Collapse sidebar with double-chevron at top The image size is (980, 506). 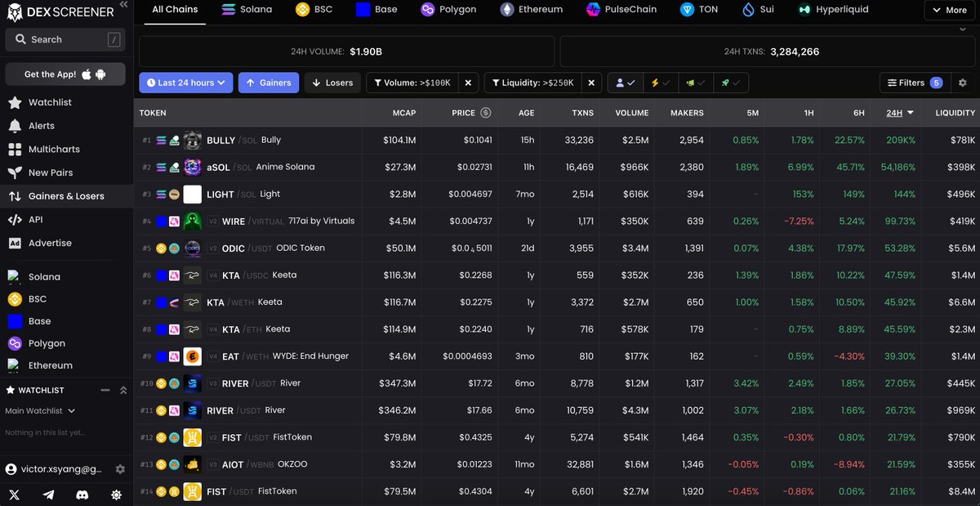(x=122, y=5)
